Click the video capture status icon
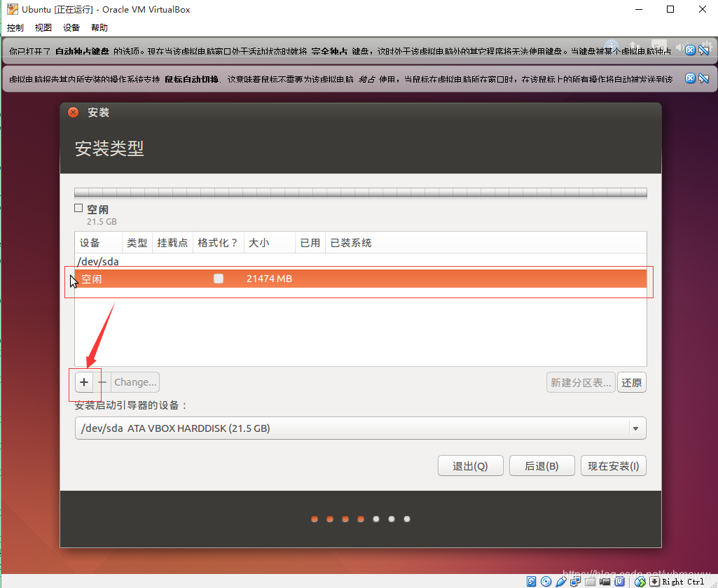718x588 pixels. click(x=605, y=581)
